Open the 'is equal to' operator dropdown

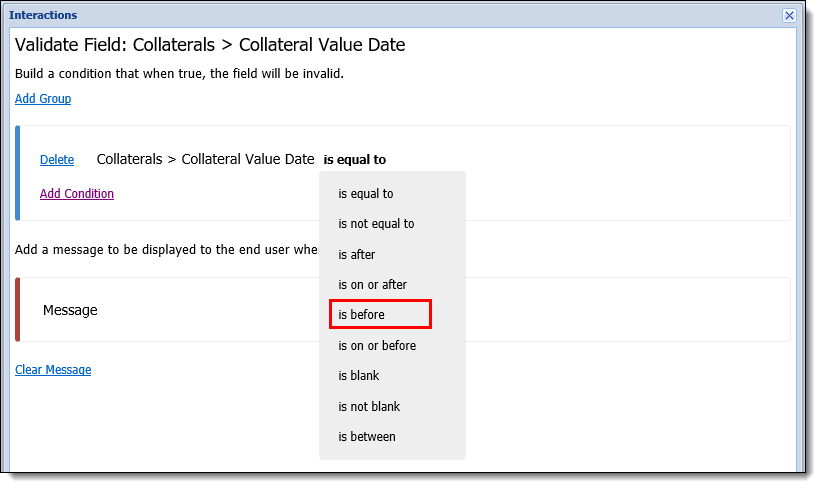click(354, 160)
